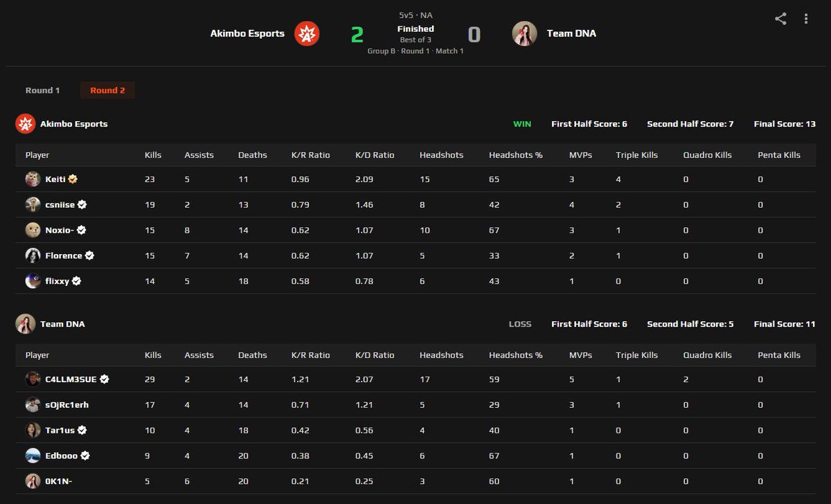Click 0K1N-'s player avatar
The image size is (831, 504).
click(x=33, y=481)
